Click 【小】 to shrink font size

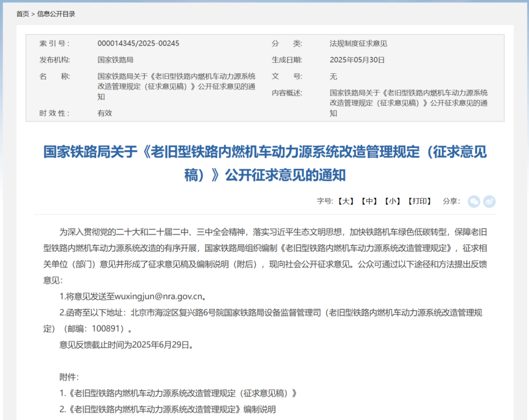[392, 201]
